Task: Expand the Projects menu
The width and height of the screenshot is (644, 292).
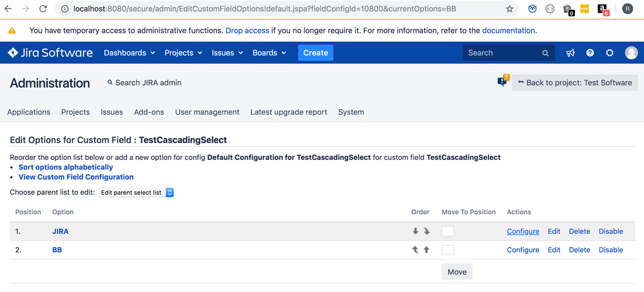Action: [184, 53]
